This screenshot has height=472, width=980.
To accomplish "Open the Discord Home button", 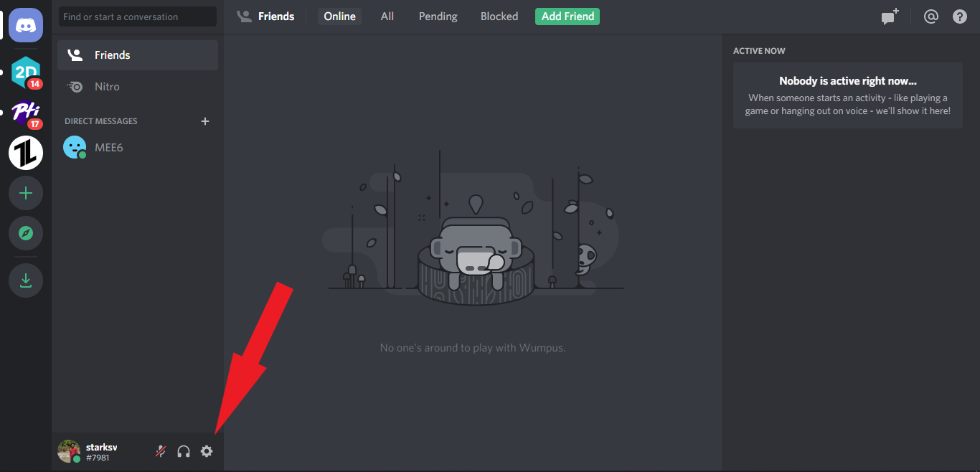I will coord(26,25).
